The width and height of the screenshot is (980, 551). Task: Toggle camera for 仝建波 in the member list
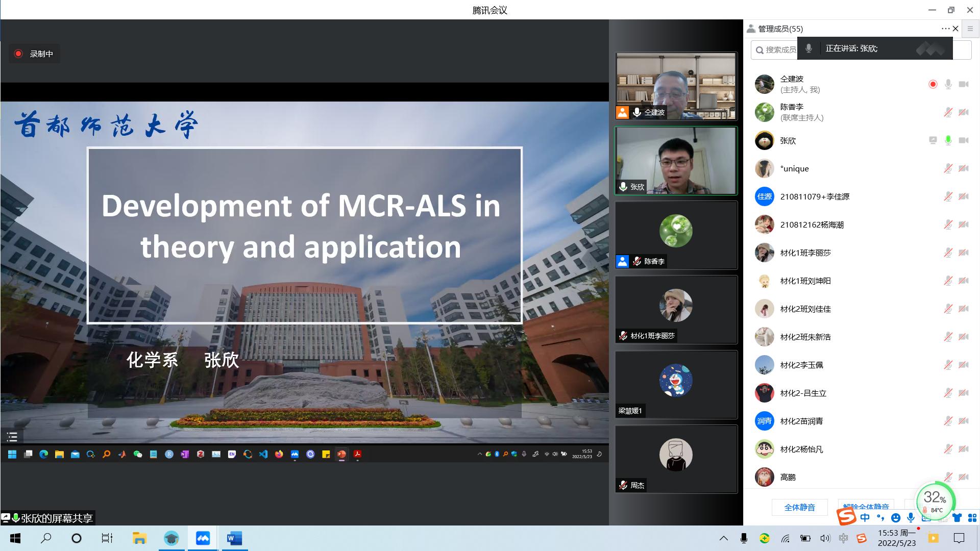pos(963,84)
